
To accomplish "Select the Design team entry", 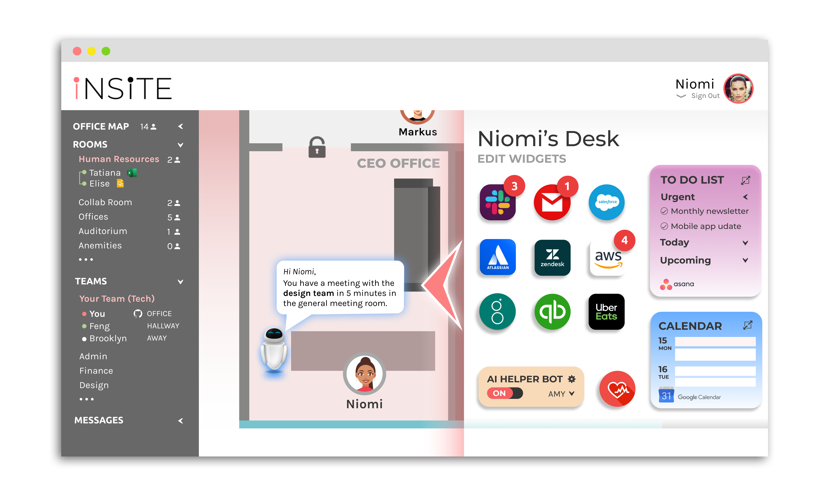I will [94, 385].
